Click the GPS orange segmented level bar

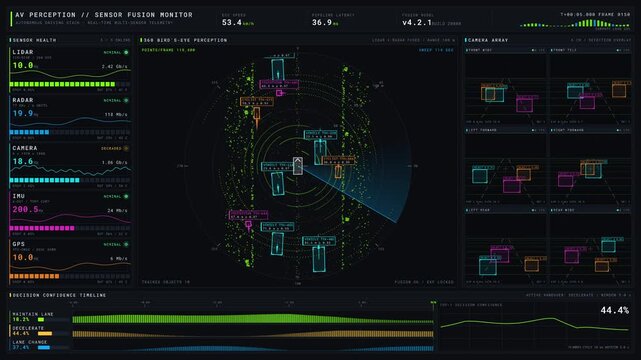(x=69, y=276)
